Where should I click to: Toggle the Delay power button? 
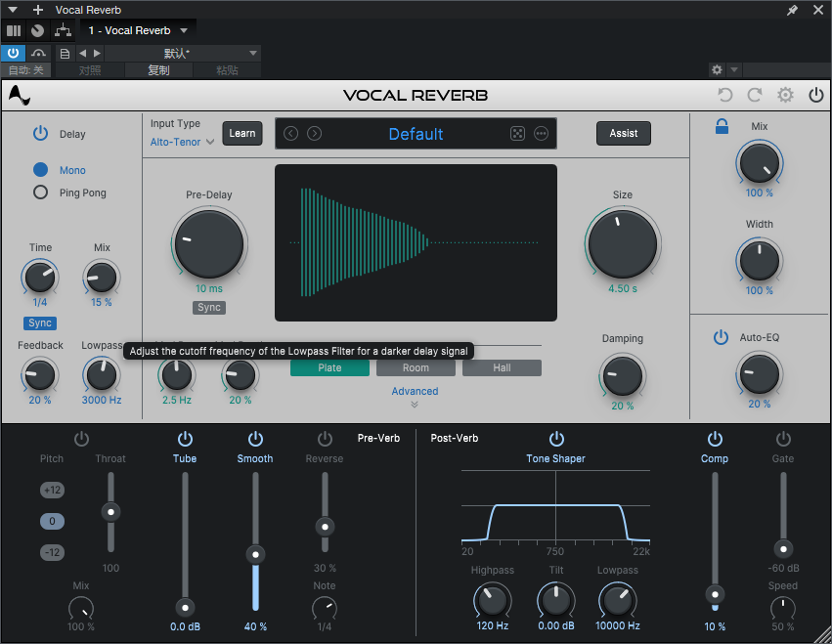point(41,133)
